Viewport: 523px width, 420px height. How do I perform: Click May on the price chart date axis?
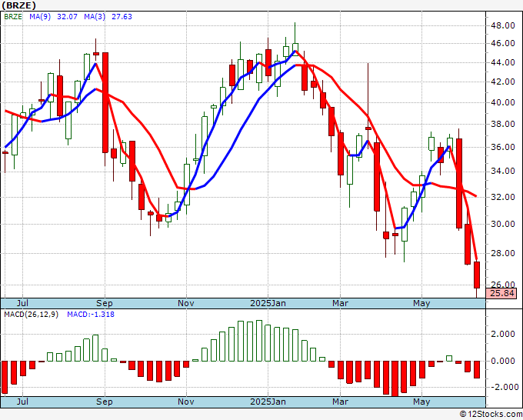pyautogui.click(x=421, y=303)
